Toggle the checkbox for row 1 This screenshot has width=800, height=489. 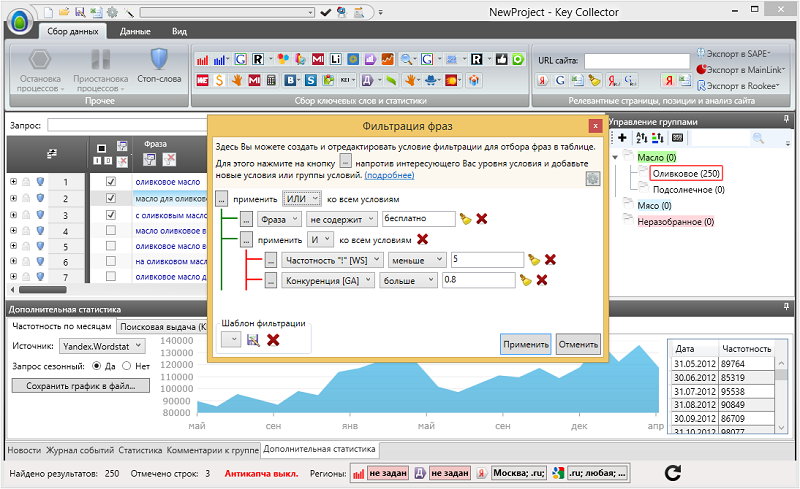click(111, 182)
